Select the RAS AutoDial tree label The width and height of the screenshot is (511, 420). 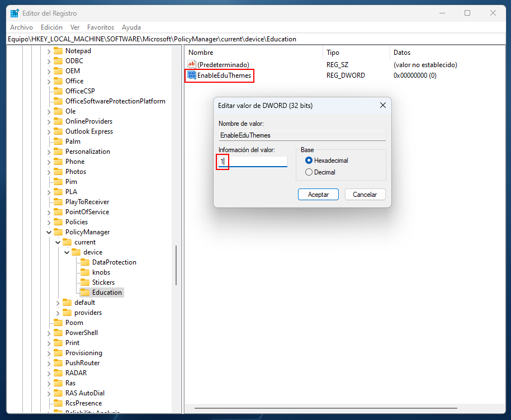85,393
